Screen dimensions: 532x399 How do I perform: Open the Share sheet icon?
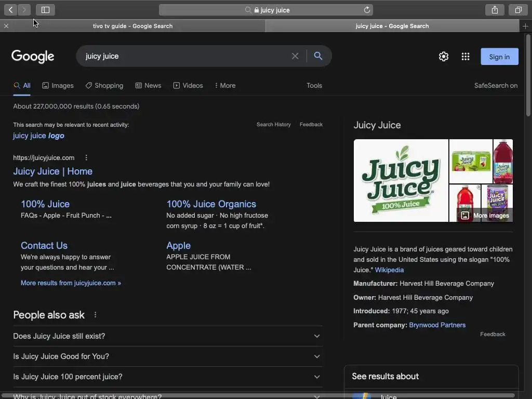(495, 10)
